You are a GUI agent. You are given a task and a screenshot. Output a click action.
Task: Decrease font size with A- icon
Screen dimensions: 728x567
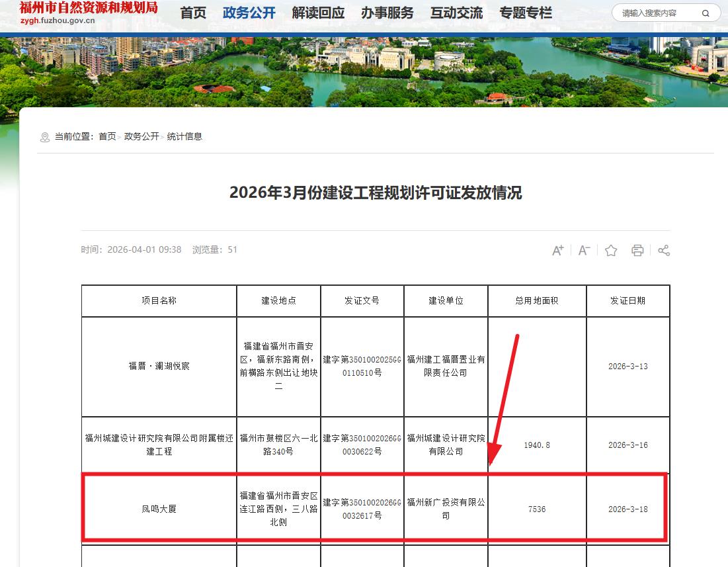tap(584, 250)
